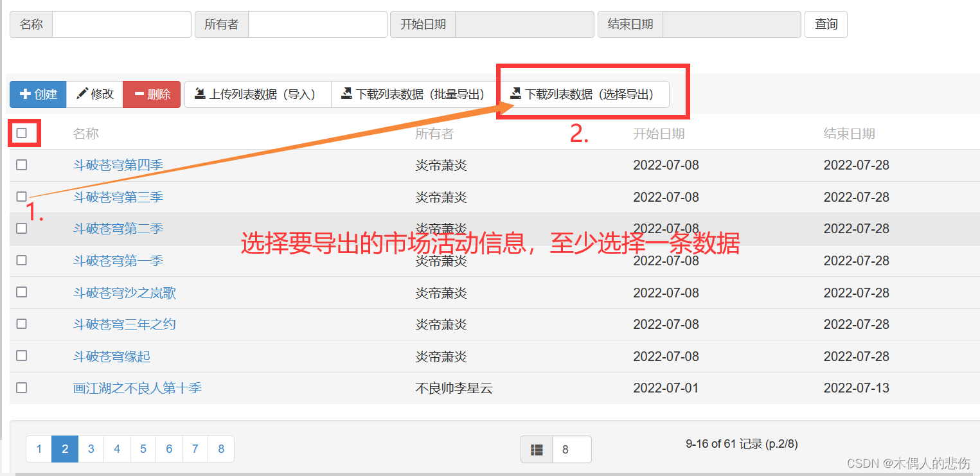Screen dimensions: 980x476
Task: Check the box for 斗破苍穹沙之岚歌
Action: tap(22, 292)
